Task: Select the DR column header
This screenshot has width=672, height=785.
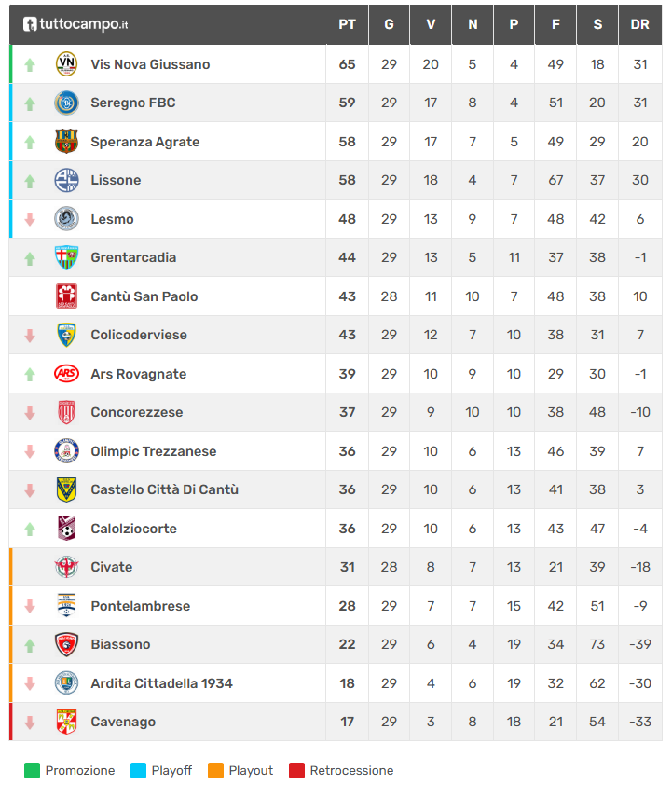Action: pyautogui.click(x=639, y=24)
